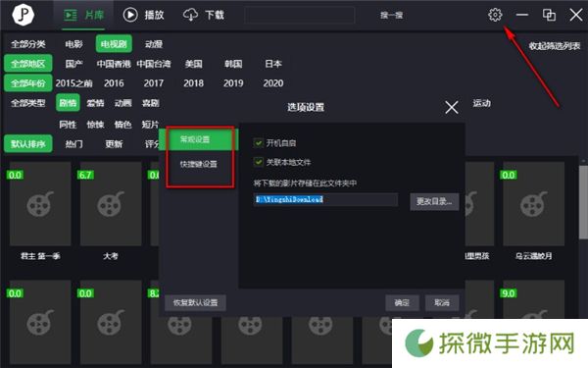Select 全部地区 region filter
Screen dimensions: 588x368
pyautogui.click(x=28, y=64)
